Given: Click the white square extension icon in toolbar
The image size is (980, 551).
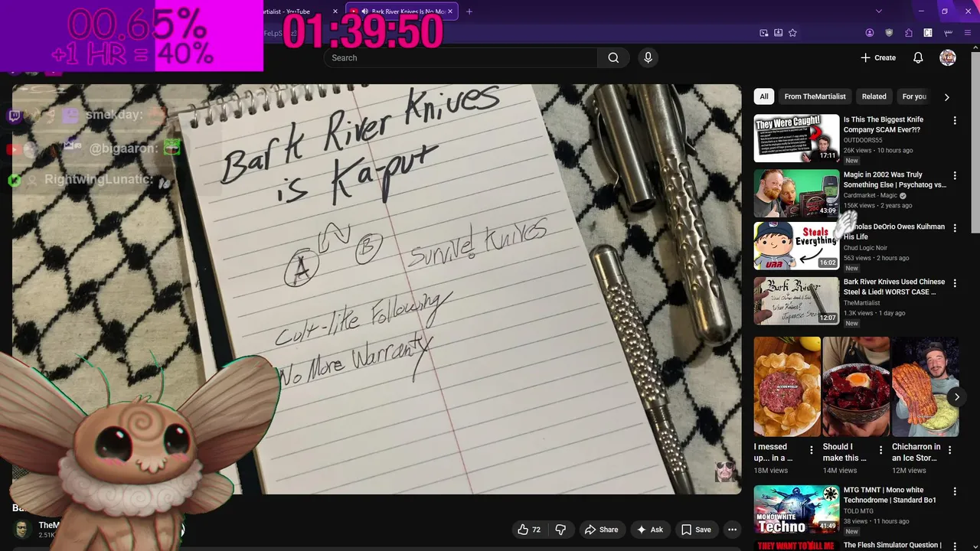Looking at the screenshot, I should point(928,33).
